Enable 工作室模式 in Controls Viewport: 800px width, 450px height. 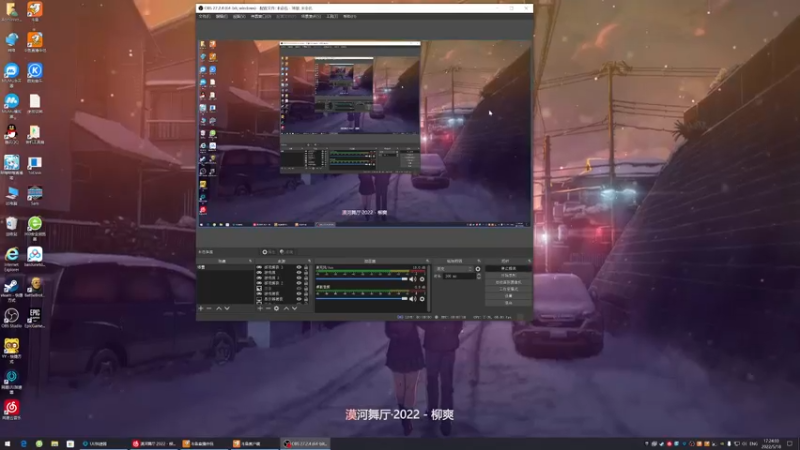pos(508,289)
